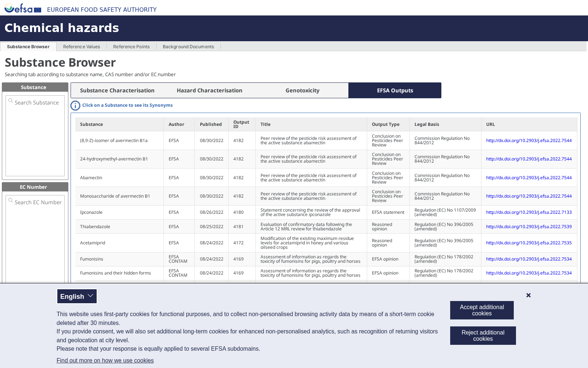Open the DOI link for Thiabendazole

[529, 227]
